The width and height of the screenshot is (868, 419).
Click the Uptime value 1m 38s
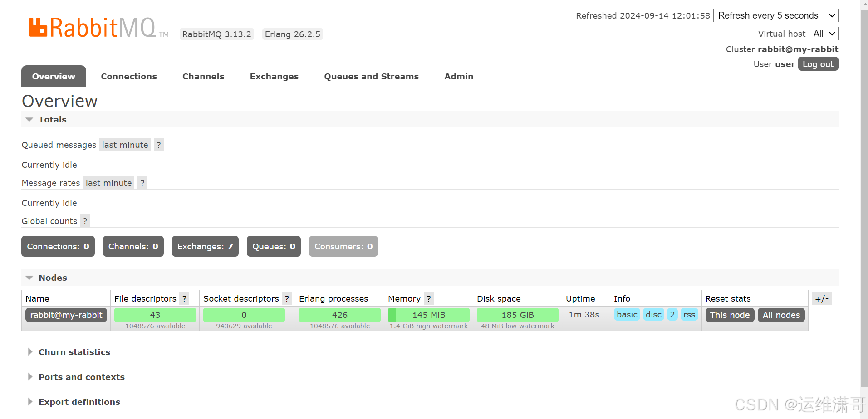(x=584, y=314)
